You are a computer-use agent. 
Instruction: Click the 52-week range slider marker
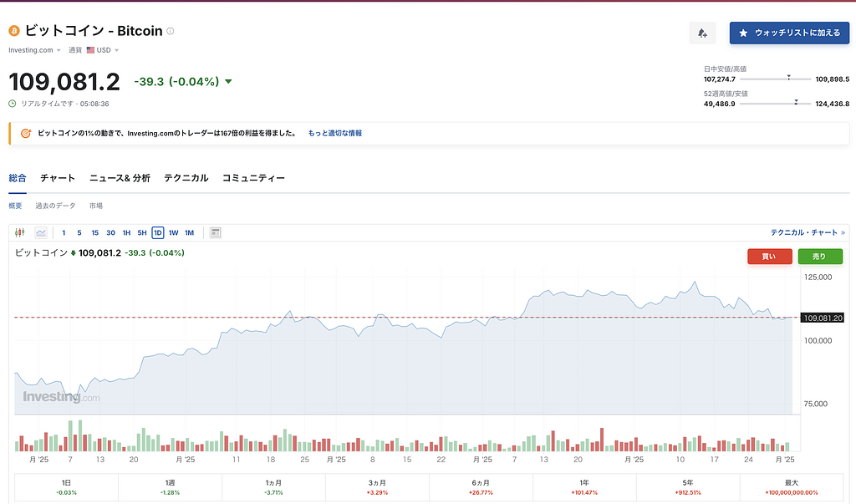coord(796,102)
